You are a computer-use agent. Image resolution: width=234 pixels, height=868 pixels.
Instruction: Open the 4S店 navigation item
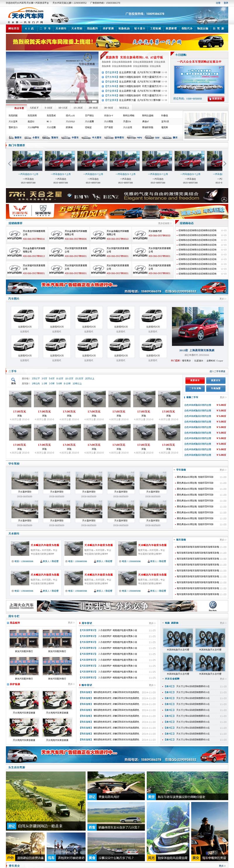pyautogui.click(x=29, y=29)
